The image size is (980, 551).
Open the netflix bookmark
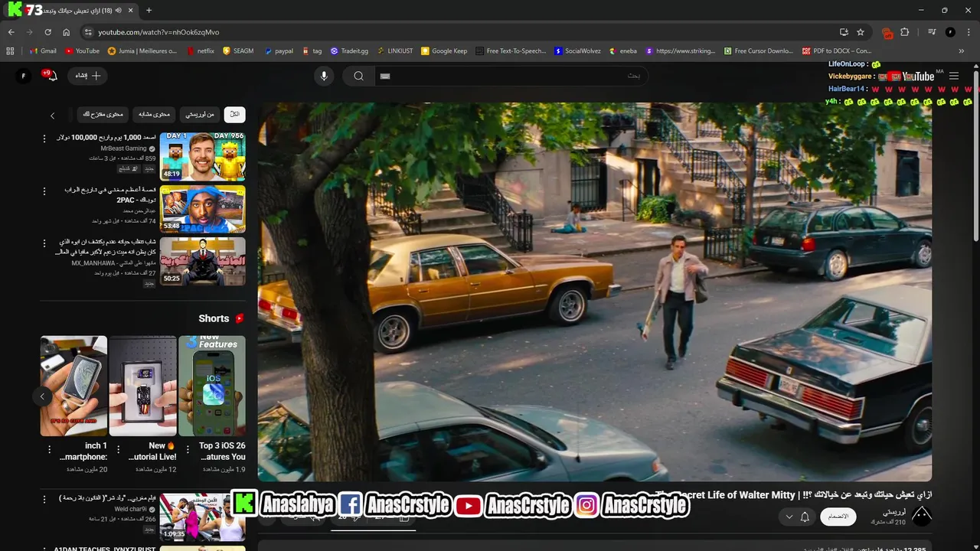(x=200, y=51)
